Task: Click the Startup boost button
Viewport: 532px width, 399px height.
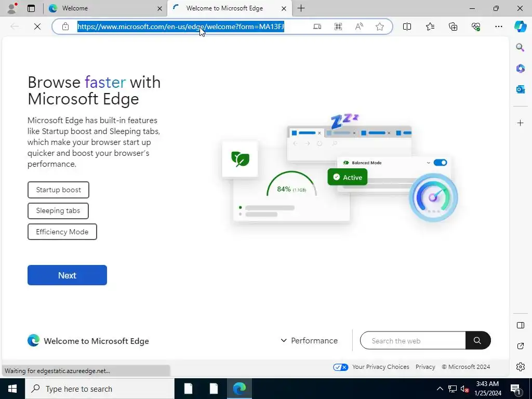Action: coord(58,190)
